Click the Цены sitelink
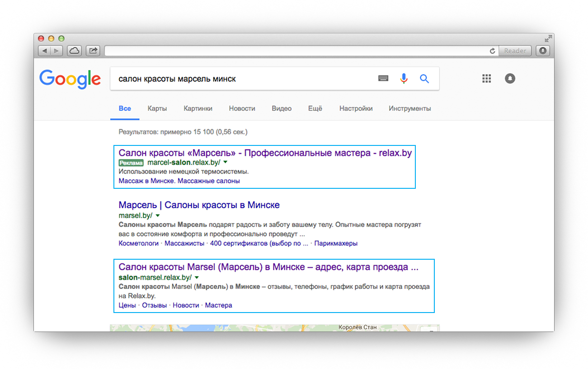 coord(127,305)
